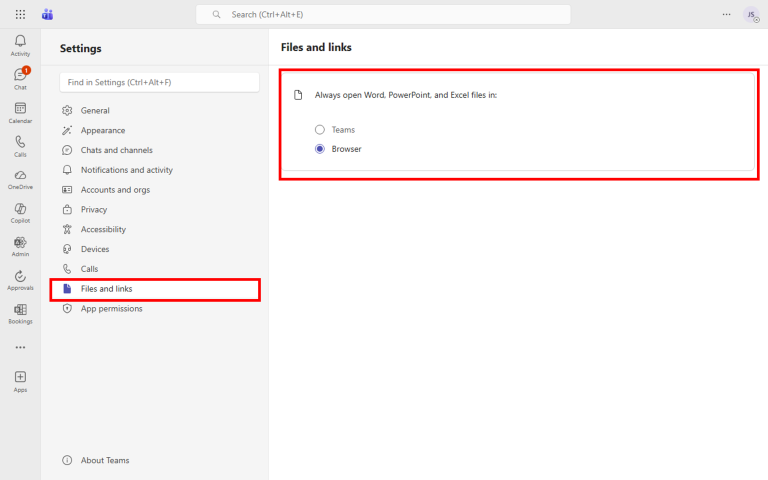The height and width of the screenshot is (480, 768).
Task: Open the Admin app icon
Action: pyautogui.click(x=20, y=246)
